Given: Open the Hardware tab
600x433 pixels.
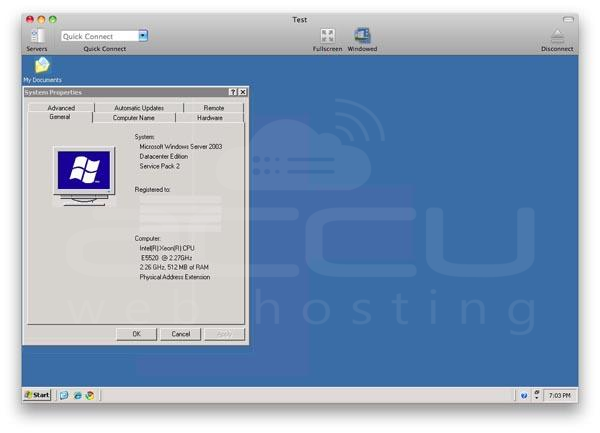Looking at the screenshot, I should pos(210,118).
